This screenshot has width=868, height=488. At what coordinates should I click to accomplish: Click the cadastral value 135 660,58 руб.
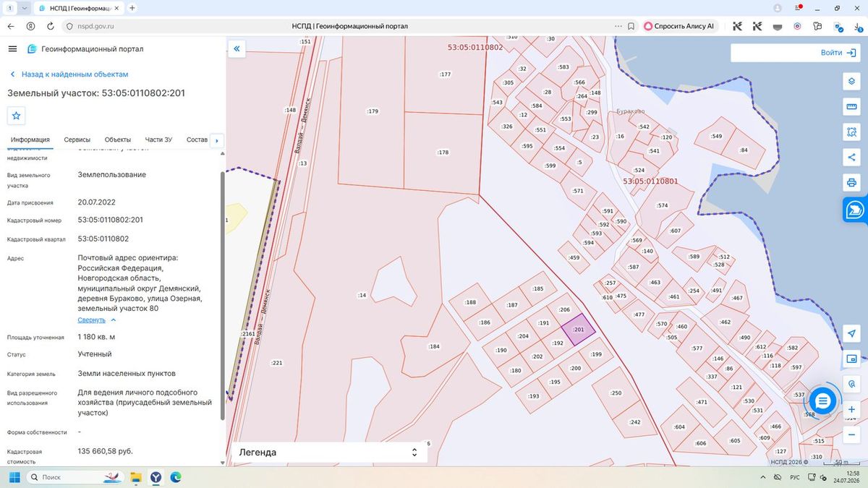(x=105, y=451)
